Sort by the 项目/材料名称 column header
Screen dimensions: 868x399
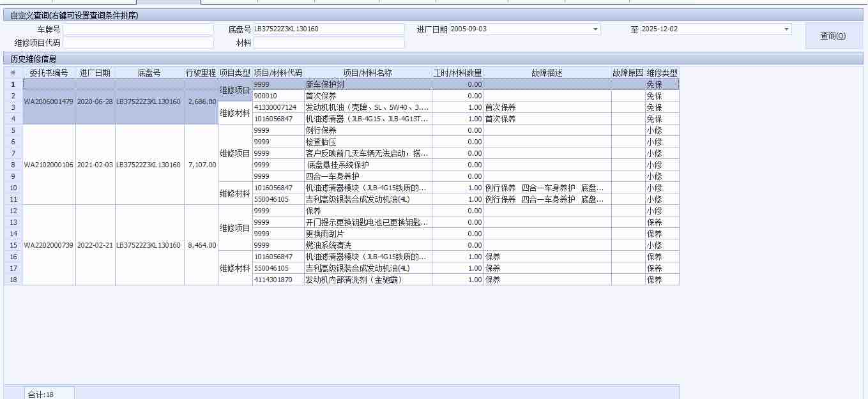pyautogui.click(x=368, y=73)
